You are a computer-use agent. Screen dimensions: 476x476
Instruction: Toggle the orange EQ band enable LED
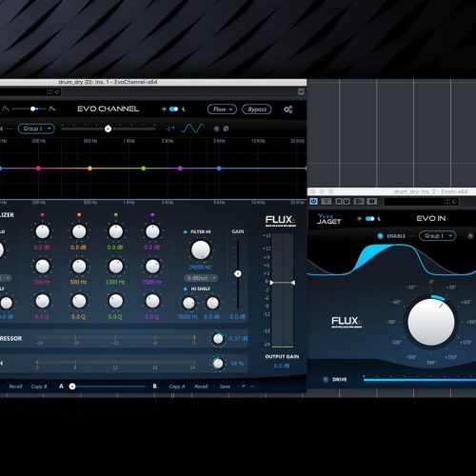[79, 215]
